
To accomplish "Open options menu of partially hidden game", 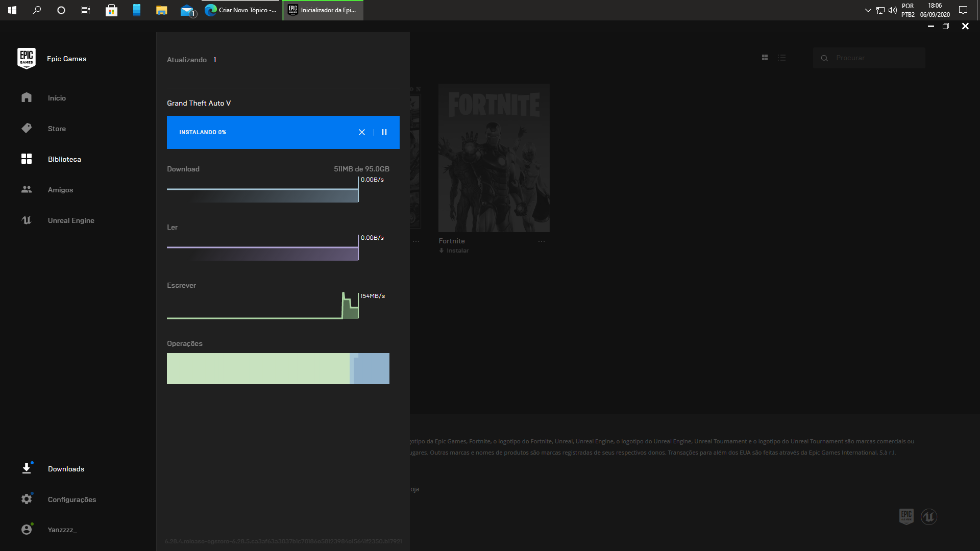I will pyautogui.click(x=416, y=241).
